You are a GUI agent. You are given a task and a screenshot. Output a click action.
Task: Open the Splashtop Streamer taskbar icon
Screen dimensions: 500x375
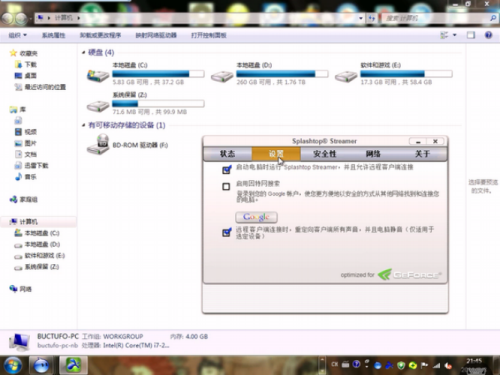(74, 365)
